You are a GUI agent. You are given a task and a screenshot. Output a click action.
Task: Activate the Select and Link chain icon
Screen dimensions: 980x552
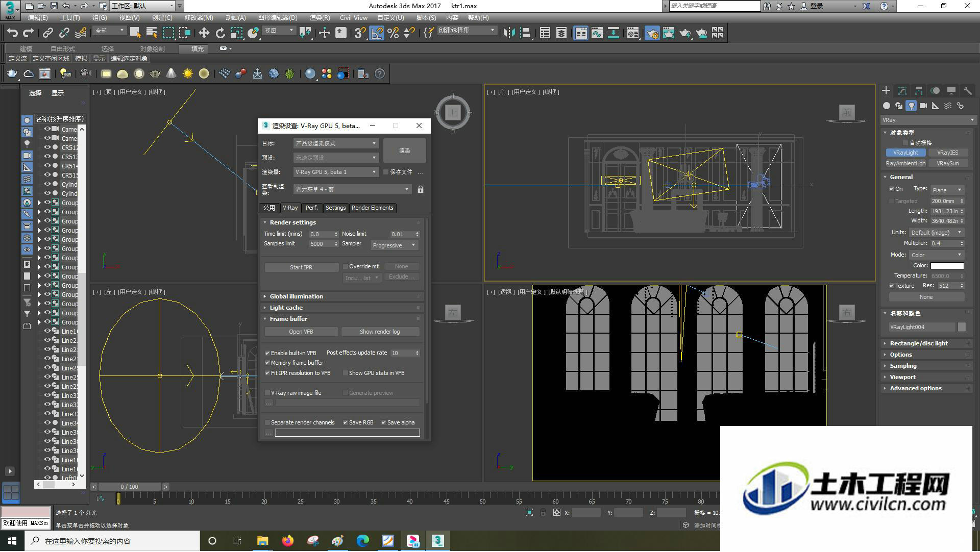[x=47, y=33]
